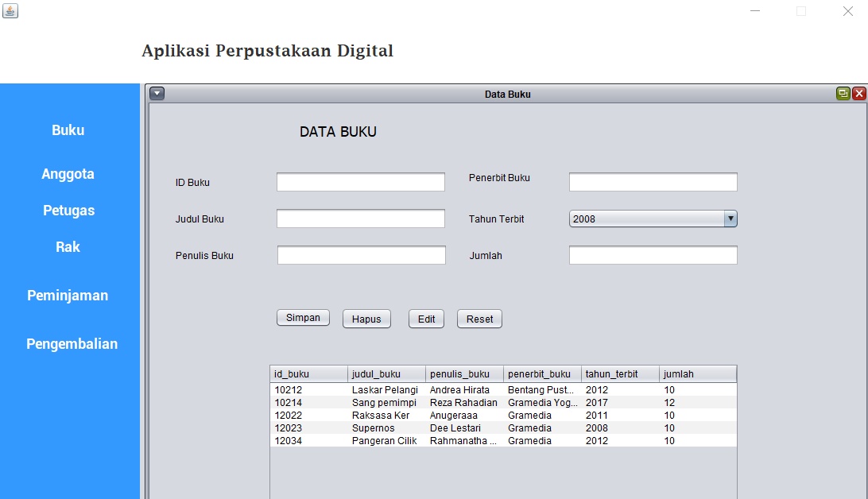Click the Hapus button
The height and width of the screenshot is (499, 868).
tap(366, 319)
